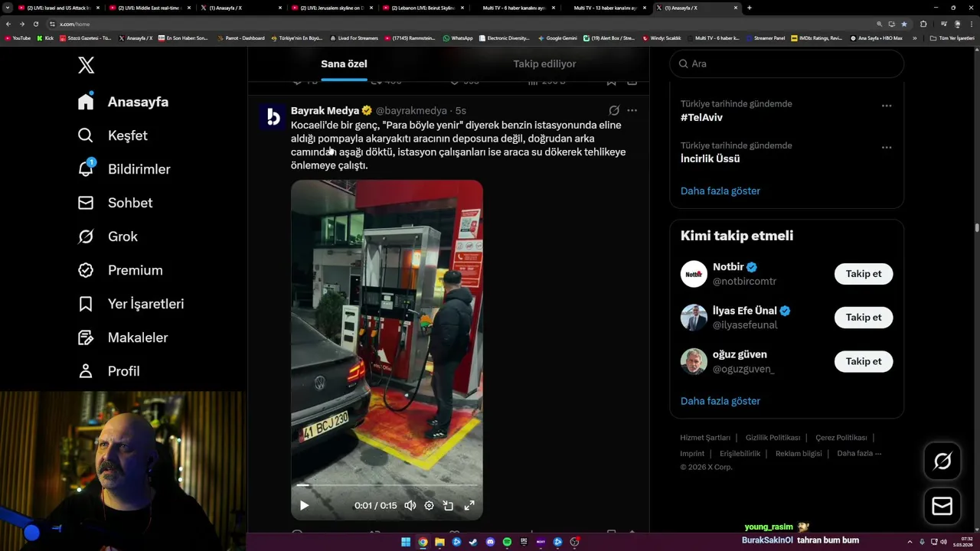Viewport: 980px width, 551px height.
Task: Open Makaleler in the sidebar
Action: [x=122, y=337]
